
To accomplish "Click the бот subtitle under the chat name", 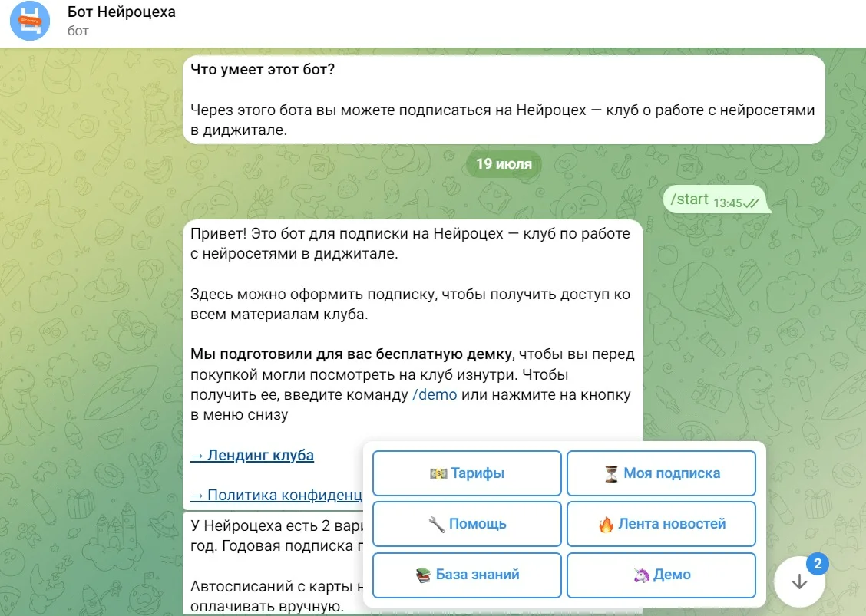I will click(x=78, y=31).
